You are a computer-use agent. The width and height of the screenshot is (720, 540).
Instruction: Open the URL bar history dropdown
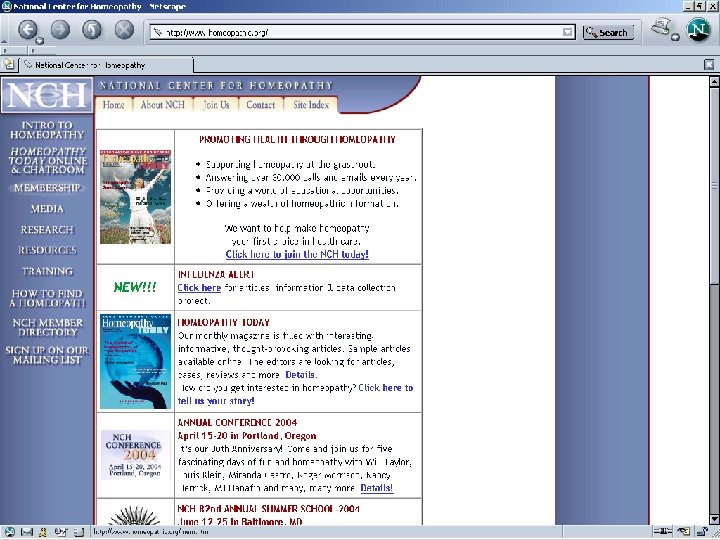pyautogui.click(x=568, y=32)
